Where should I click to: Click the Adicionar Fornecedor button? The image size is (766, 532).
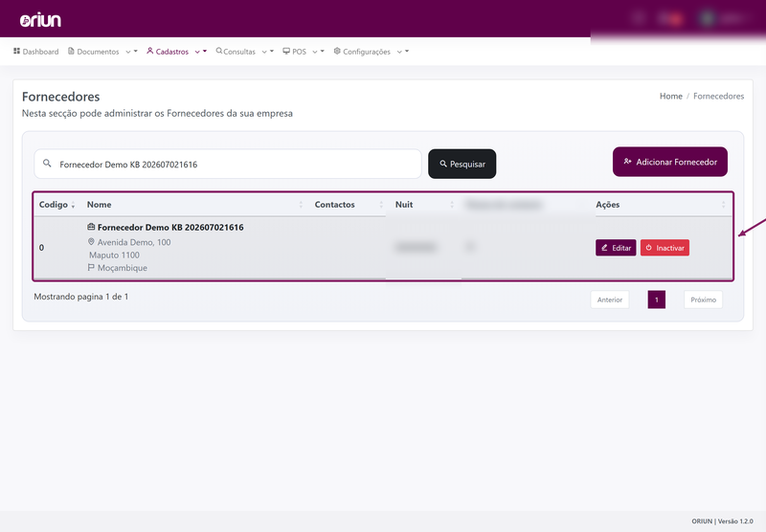coord(670,162)
